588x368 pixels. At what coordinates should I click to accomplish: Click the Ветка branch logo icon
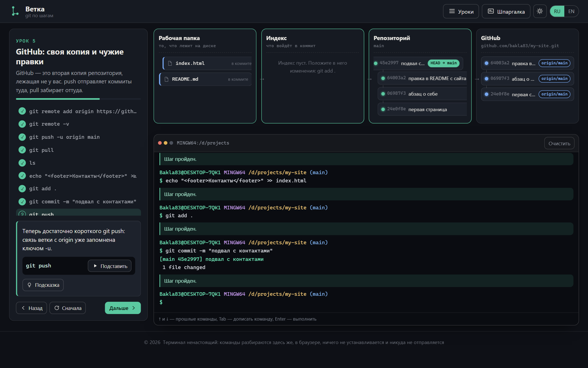pos(15,11)
